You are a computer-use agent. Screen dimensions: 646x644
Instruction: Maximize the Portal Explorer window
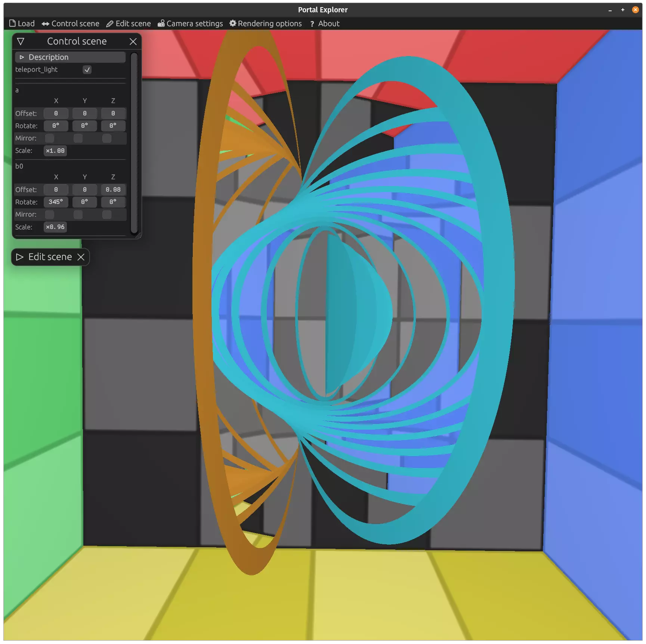pos(623,10)
